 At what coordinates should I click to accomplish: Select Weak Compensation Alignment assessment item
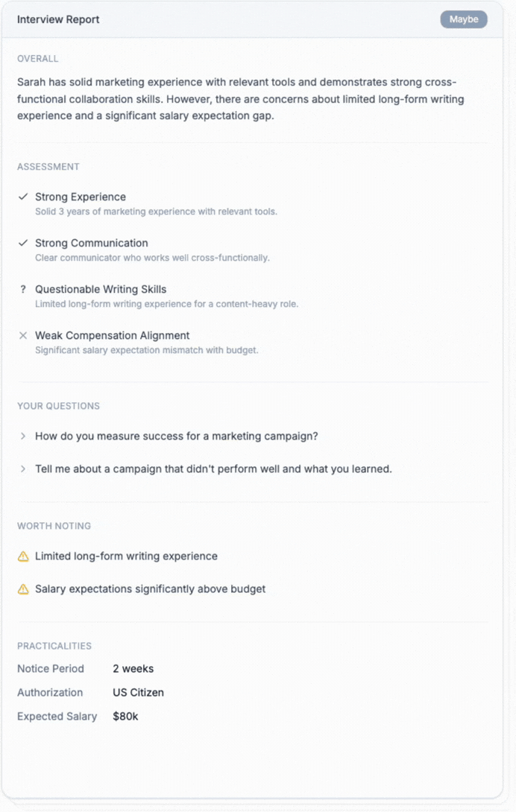pos(112,335)
